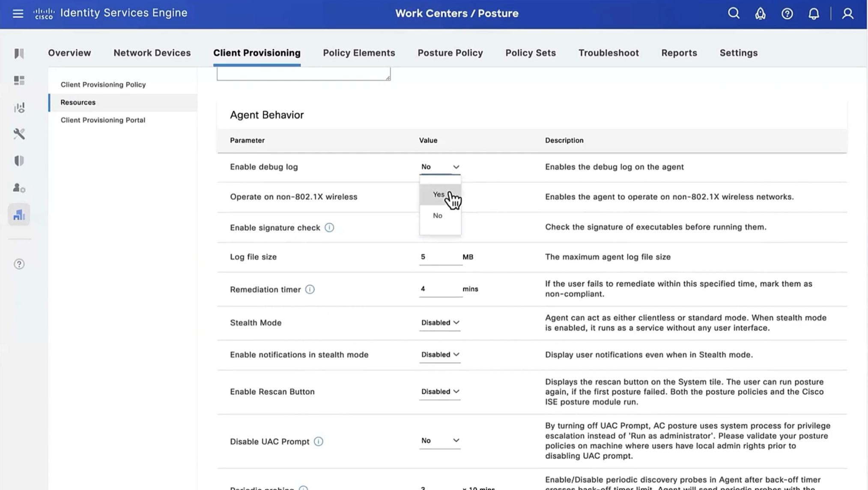Open the bookmarks icon in left sidebar
The height and width of the screenshot is (490, 868).
[x=19, y=54]
